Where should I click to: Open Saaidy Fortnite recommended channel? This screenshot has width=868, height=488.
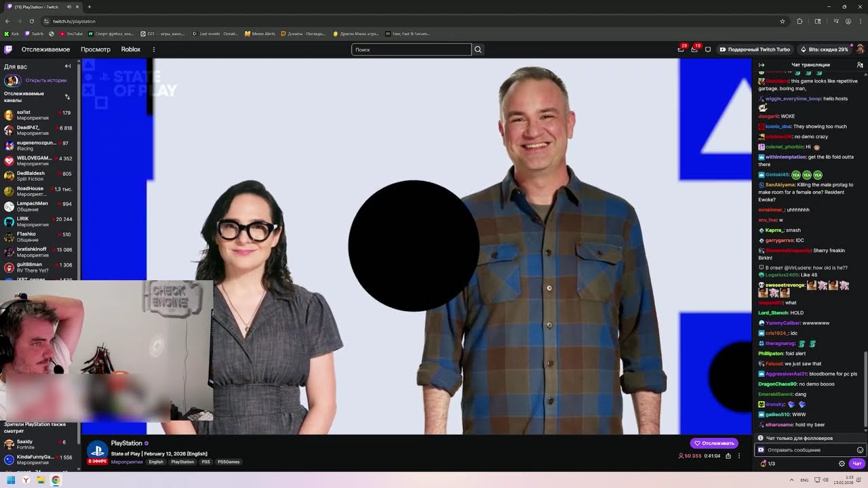38,445
